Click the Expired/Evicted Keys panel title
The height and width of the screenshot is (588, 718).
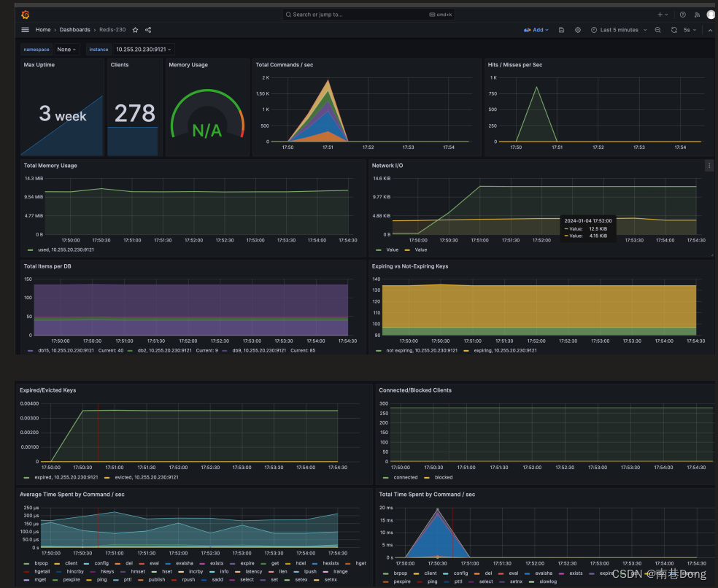pyautogui.click(x=47, y=390)
